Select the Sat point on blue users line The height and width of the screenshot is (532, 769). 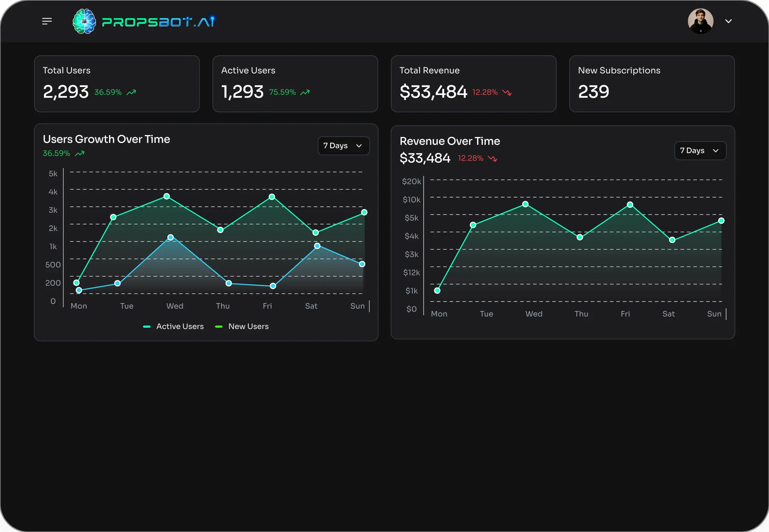click(317, 246)
